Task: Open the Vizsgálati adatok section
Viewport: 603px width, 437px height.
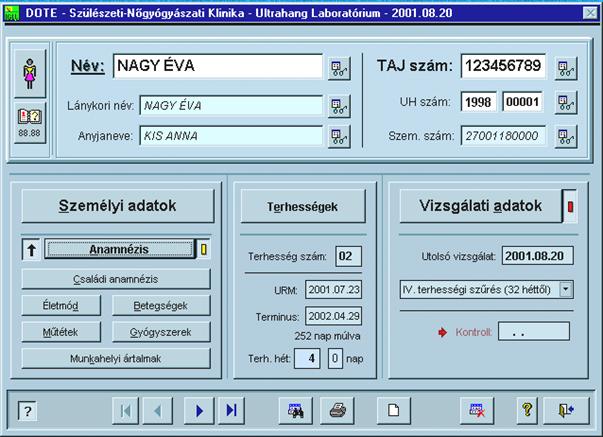Action: 481,206
